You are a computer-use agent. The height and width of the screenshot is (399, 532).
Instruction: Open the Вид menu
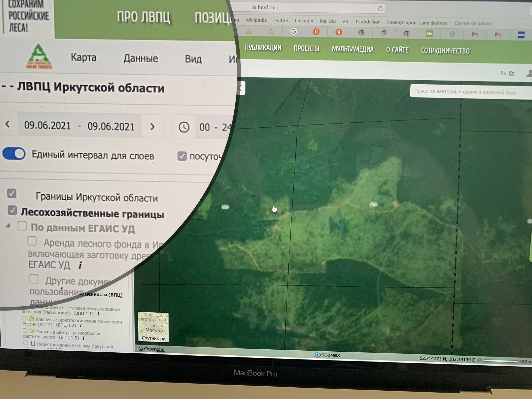(193, 59)
